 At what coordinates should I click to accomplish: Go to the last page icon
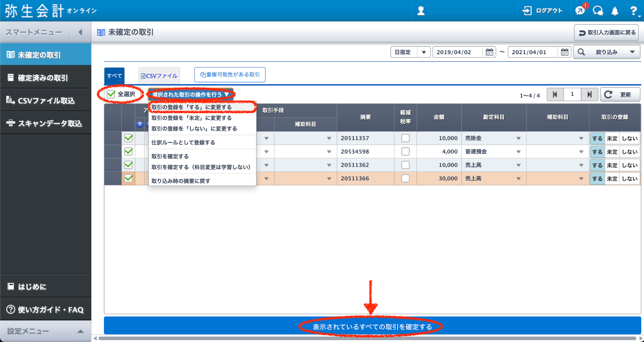pyautogui.click(x=589, y=94)
